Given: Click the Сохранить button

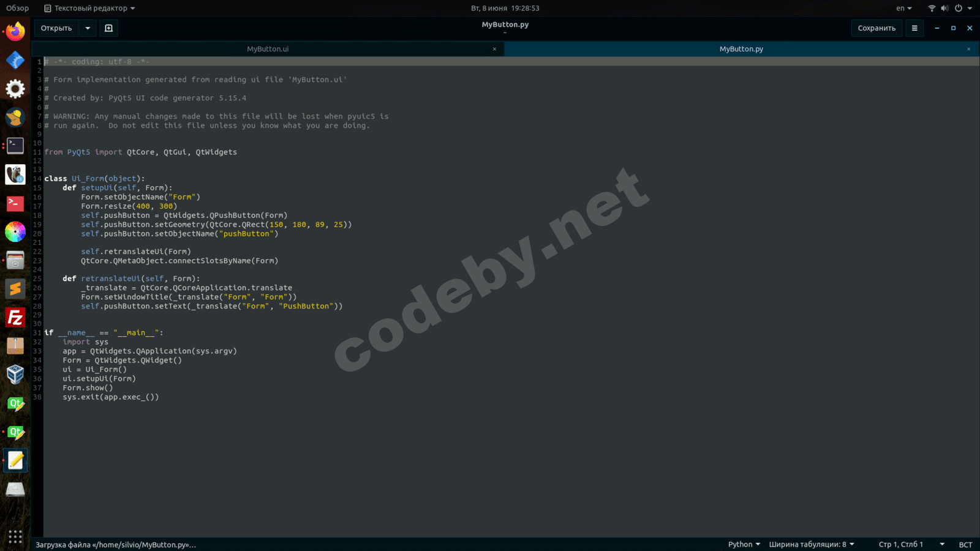Looking at the screenshot, I should point(876,28).
